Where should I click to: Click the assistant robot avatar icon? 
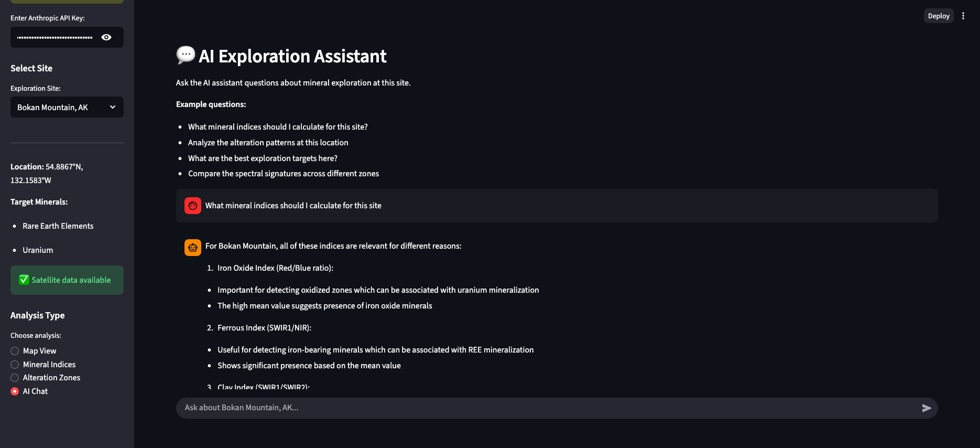193,248
